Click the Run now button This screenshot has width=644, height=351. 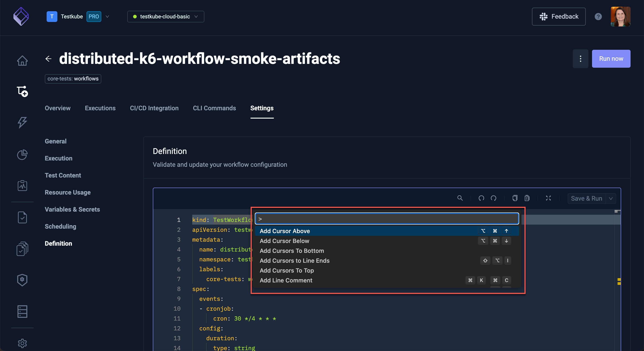pos(611,59)
